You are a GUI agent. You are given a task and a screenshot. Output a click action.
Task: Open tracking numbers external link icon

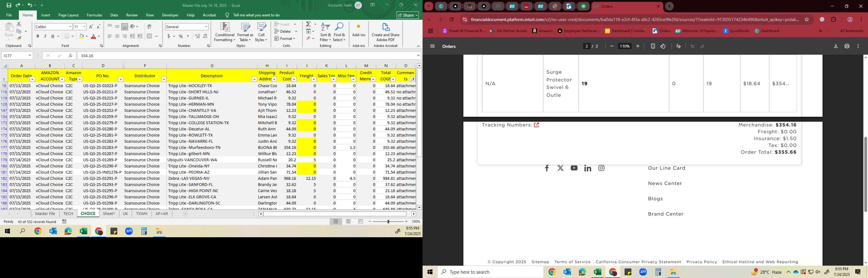[x=536, y=125]
